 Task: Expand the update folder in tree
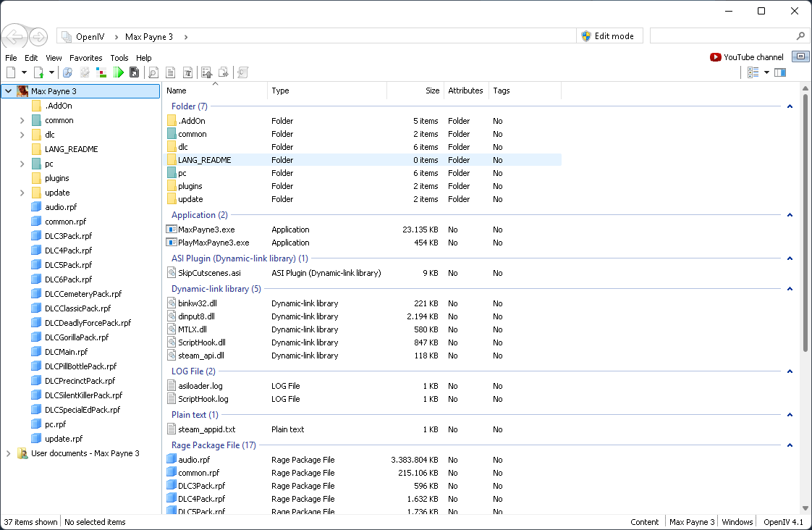[22, 193]
